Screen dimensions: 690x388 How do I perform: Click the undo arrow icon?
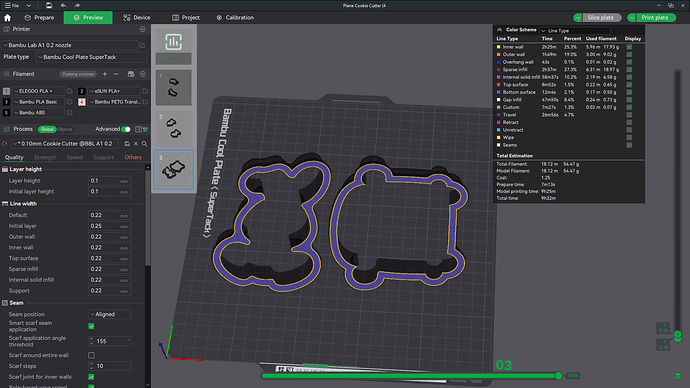click(63, 5)
